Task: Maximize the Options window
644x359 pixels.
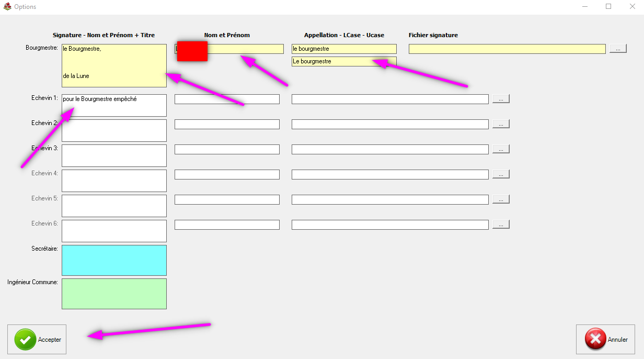Action: pyautogui.click(x=608, y=7)
